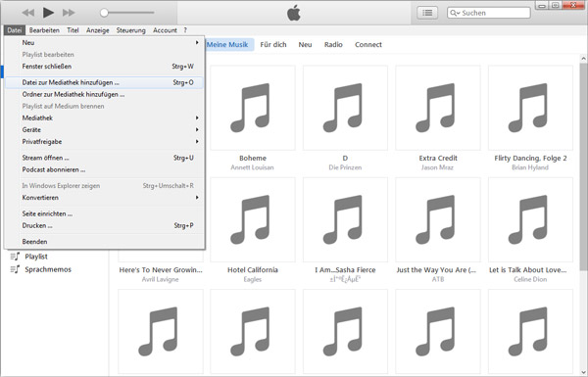
Task: Expand the Geräte submenu
Action: click(105, 130)
